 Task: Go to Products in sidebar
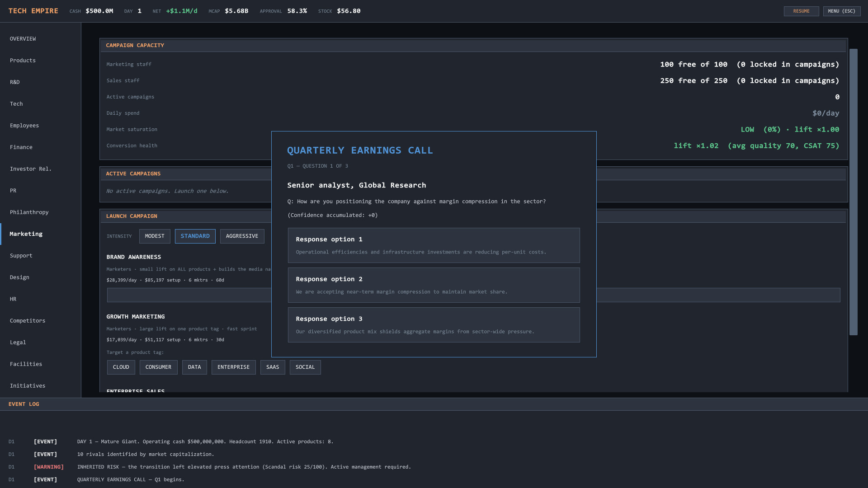[41, 61]
